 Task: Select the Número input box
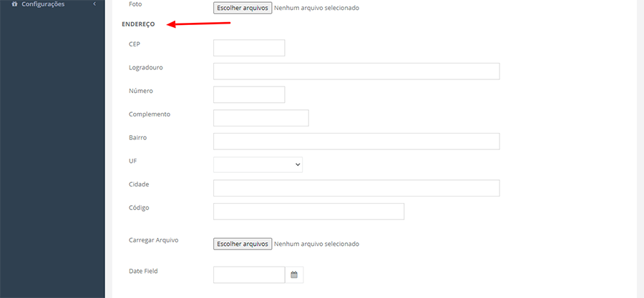point(249,94)
